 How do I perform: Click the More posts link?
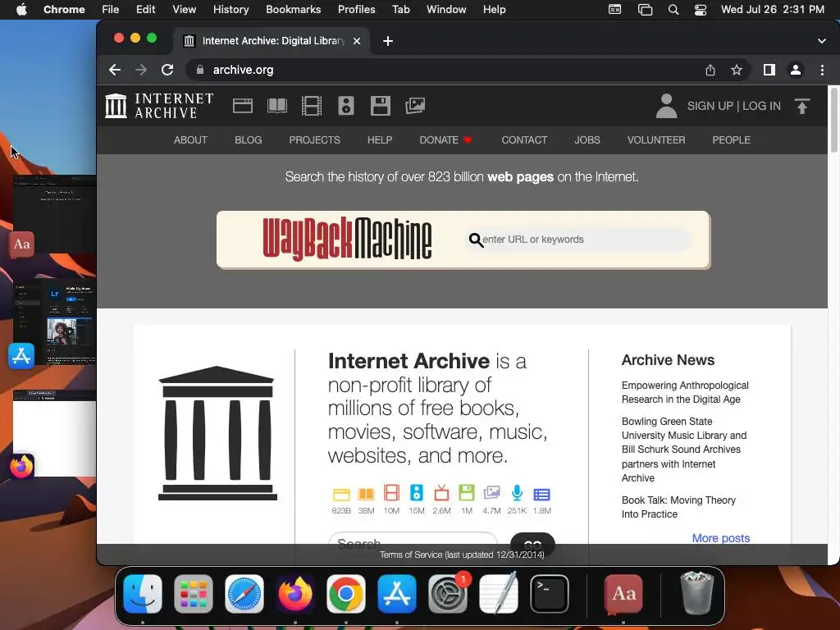[x=720, y=538]
